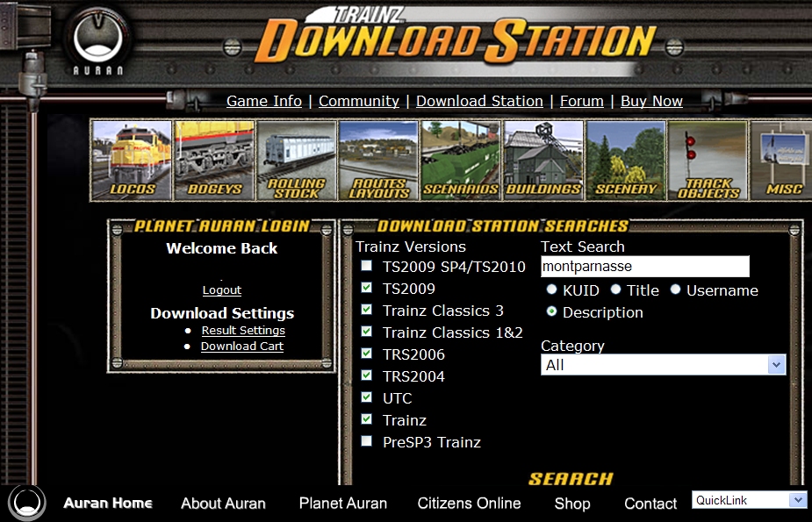The height and width of the screenshot is (522, 812).
Task: Click the Search button
Action: click(x=571, y=479)
